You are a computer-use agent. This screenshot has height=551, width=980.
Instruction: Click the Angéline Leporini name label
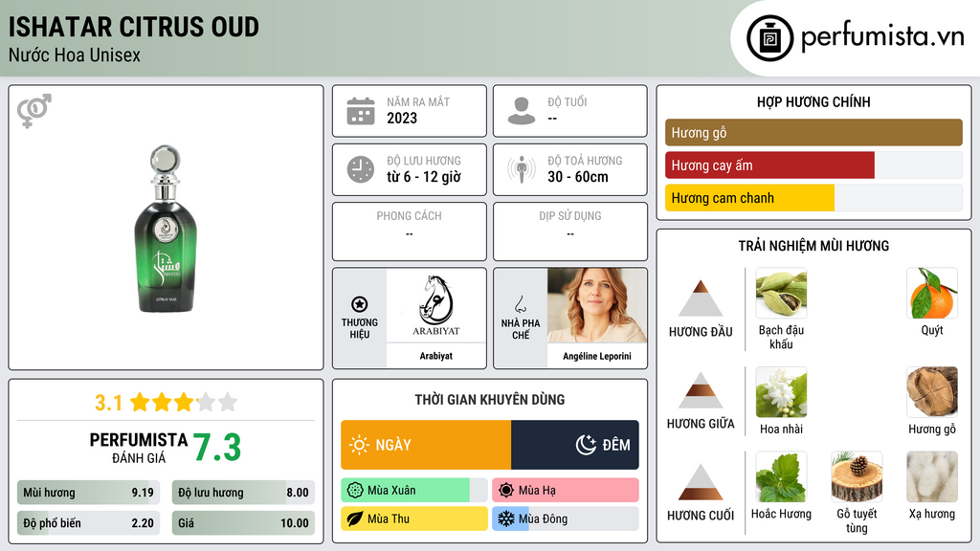597,356
